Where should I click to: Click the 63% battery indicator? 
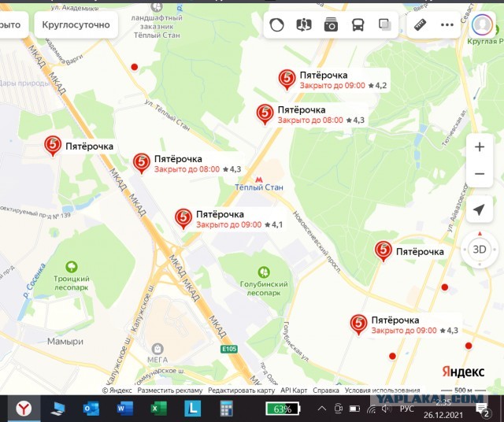(x=283, y=409)
